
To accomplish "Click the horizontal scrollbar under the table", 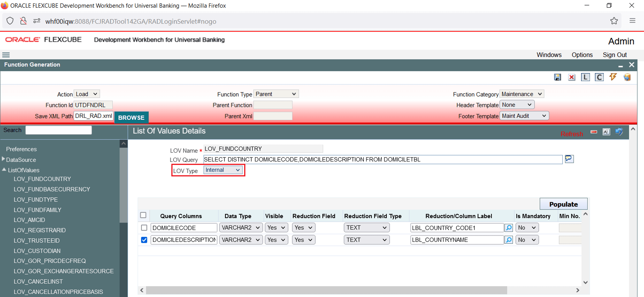I will (325, 290).
